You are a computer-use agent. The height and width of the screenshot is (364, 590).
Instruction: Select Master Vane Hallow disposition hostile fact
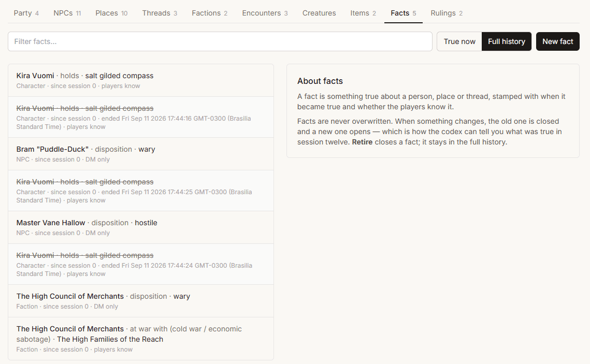pyautogui.click(x=141, y=227)
